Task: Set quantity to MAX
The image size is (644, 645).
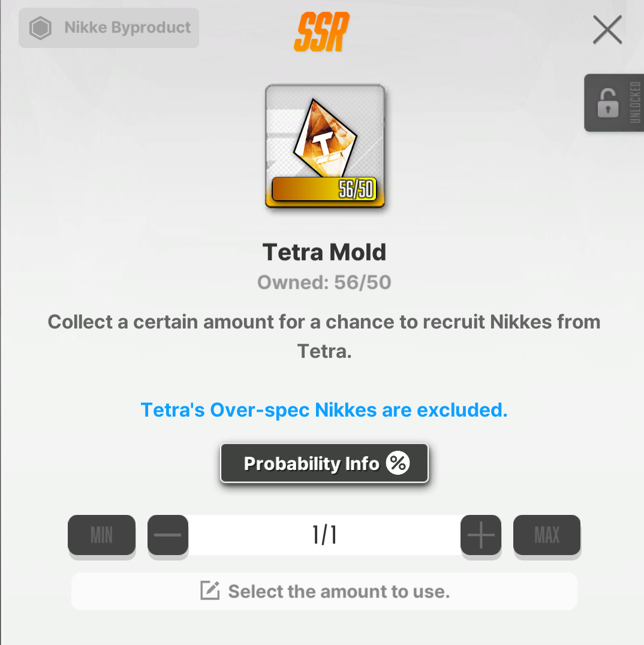Action: tap(547, 535)
